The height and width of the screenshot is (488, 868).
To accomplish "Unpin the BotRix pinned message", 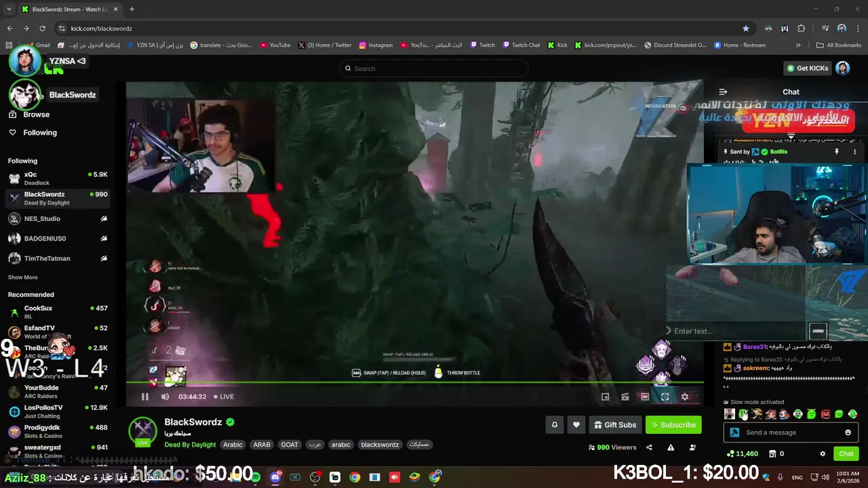I will pos(836,152).
